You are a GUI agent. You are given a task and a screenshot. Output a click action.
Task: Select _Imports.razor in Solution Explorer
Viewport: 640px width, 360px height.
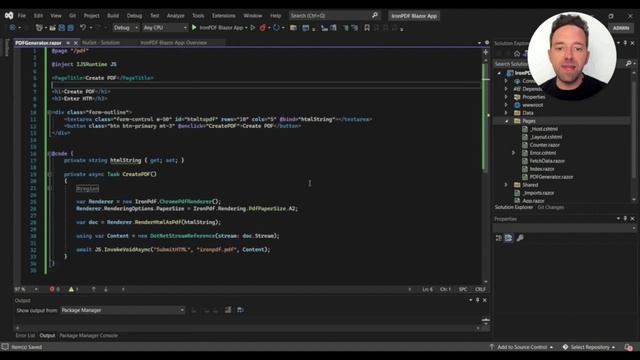pos(538,193)
